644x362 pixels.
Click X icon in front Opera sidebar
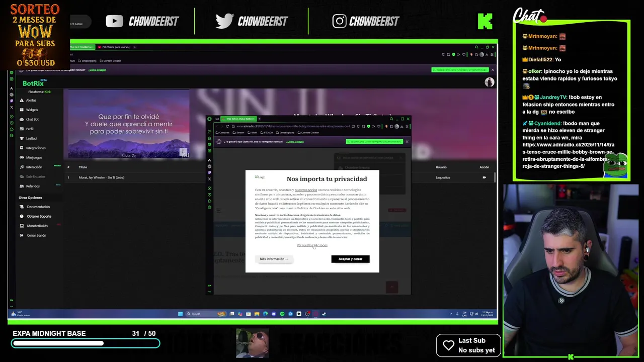pyautogui.click(x=209, y=179)
